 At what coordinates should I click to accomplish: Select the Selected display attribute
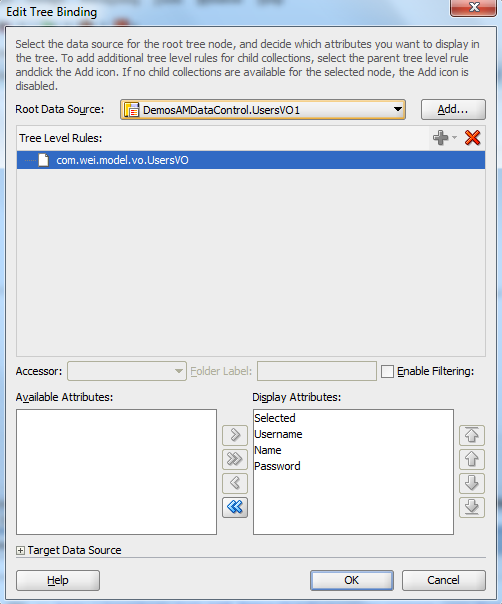tap(275, 418)
